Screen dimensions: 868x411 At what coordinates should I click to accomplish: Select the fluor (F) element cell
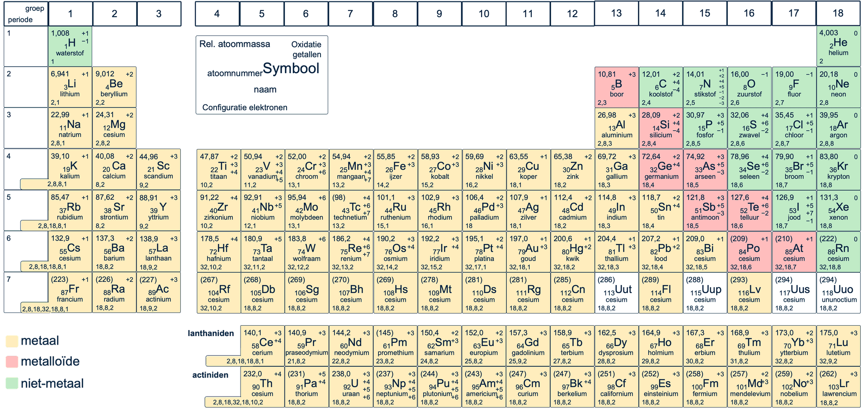794,87
